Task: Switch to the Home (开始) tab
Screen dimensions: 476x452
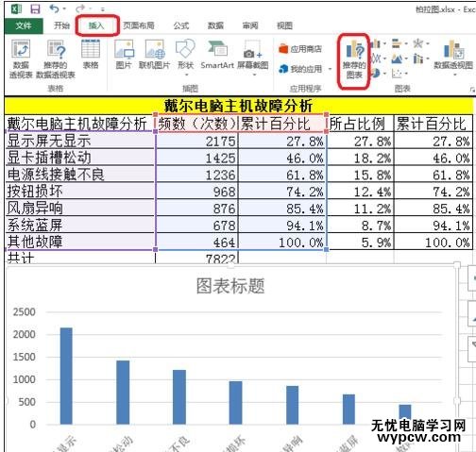Action: click(61, 25)
